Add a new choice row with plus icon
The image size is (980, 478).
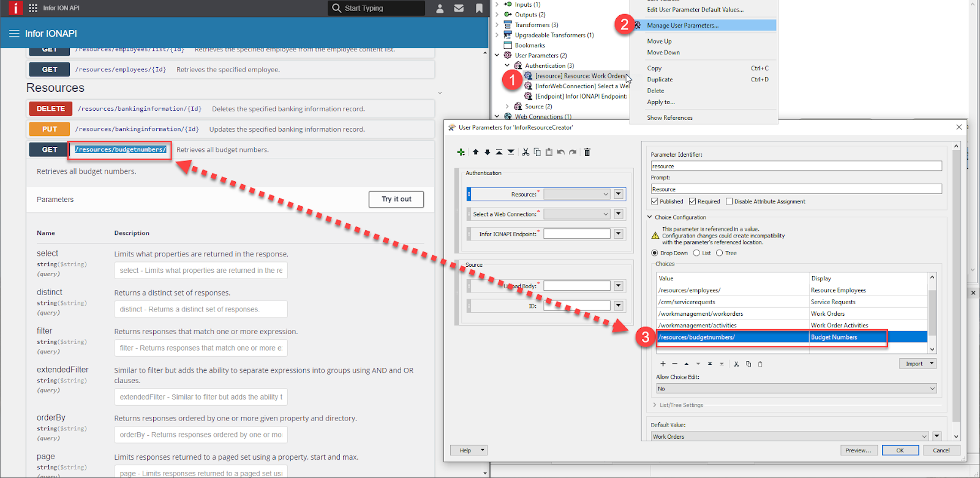663,364
